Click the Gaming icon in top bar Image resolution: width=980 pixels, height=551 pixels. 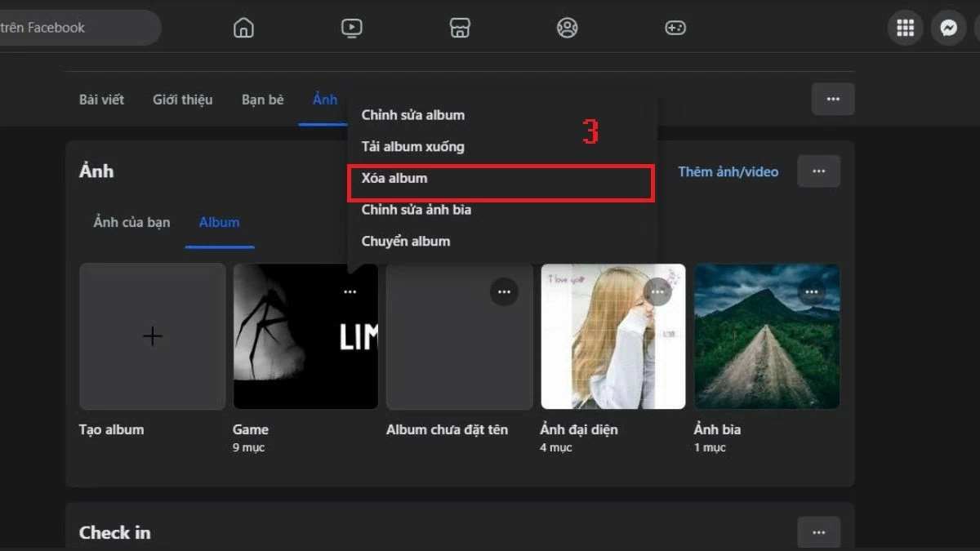tap(675, 27)
